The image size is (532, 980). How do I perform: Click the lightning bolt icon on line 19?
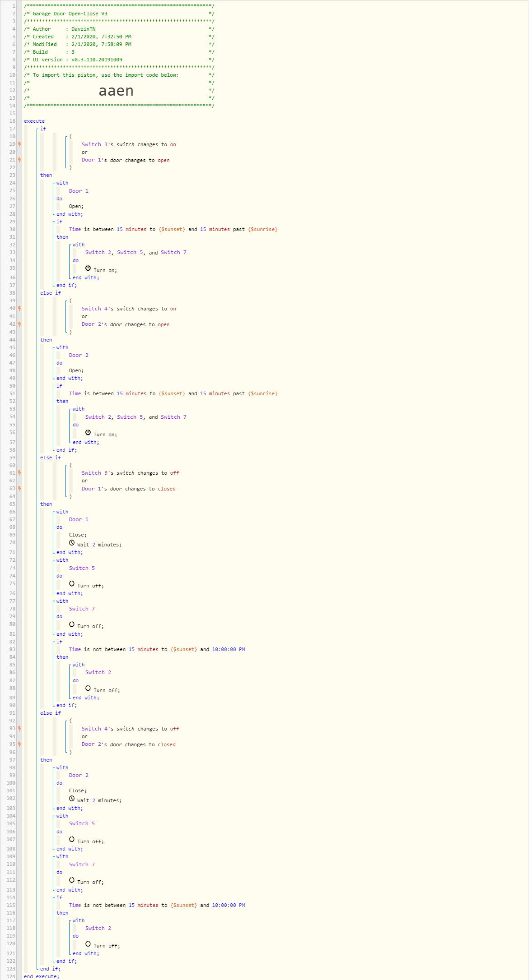coord(19,144)
